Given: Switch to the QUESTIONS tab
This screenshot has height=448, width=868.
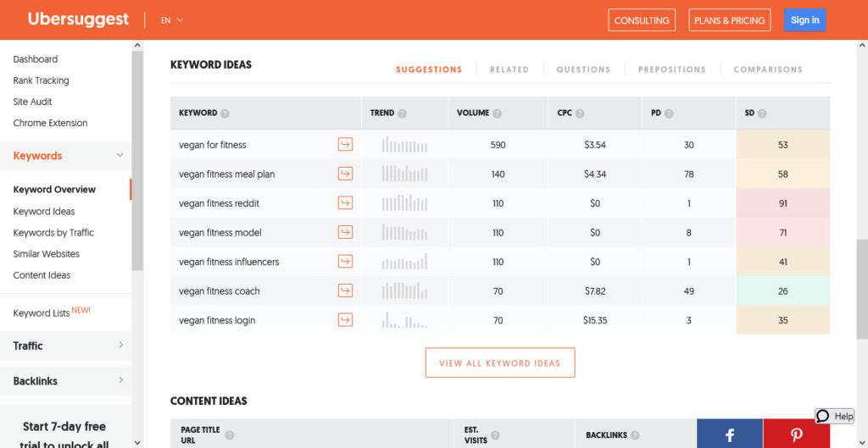Looking at the screenshot, I should tap(583, 69).
